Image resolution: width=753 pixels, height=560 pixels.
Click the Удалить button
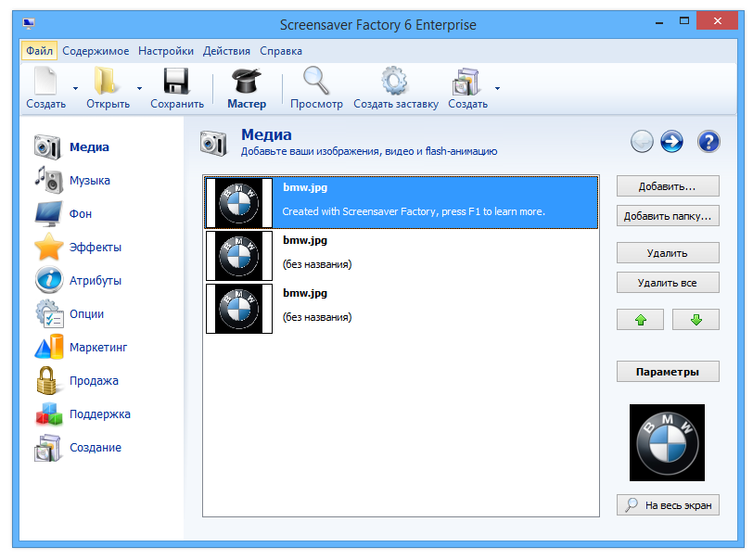coord(668,253)
